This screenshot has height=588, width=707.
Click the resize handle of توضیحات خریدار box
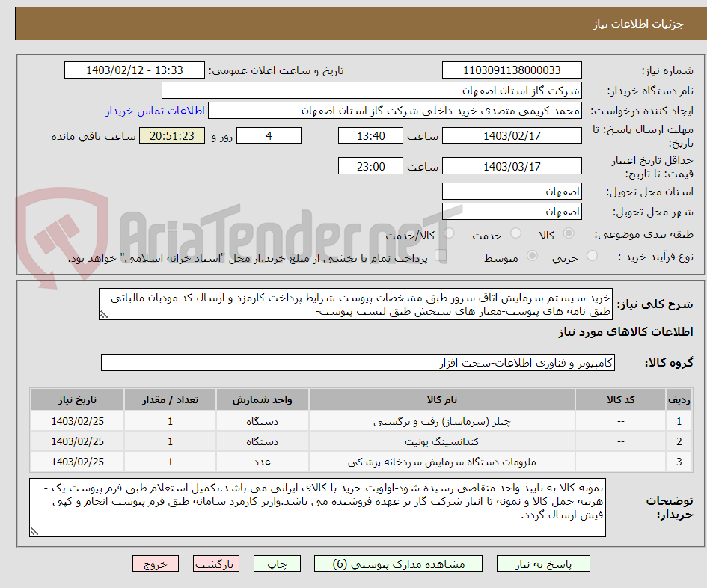tap(34, 532)
